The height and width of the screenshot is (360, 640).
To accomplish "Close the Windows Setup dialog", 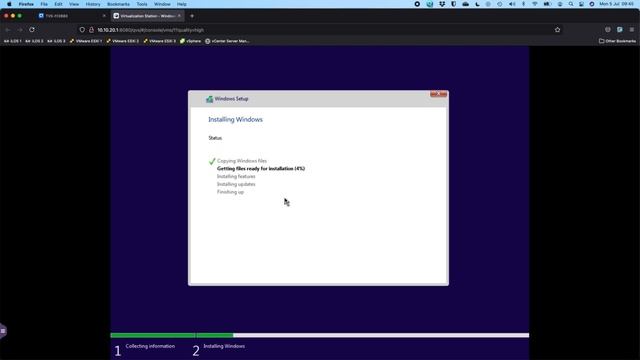I will click(x=438, y=94).
